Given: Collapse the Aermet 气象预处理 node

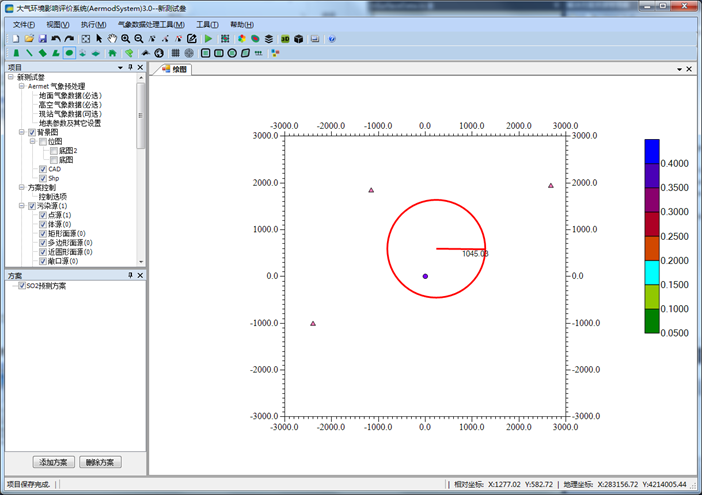Looking at the screenshot, I should pyautogui.click(x=22, y=86).
